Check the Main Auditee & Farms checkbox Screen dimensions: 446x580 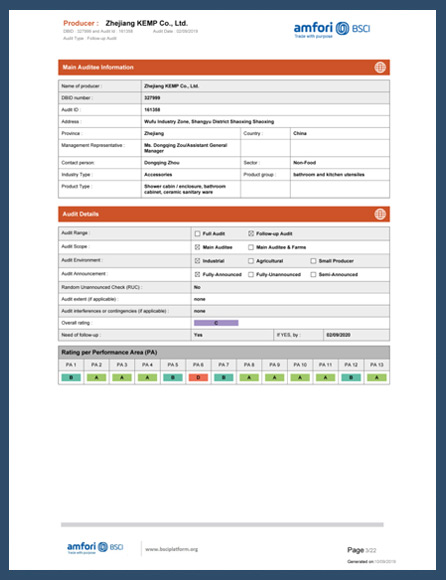click(251, 247)
